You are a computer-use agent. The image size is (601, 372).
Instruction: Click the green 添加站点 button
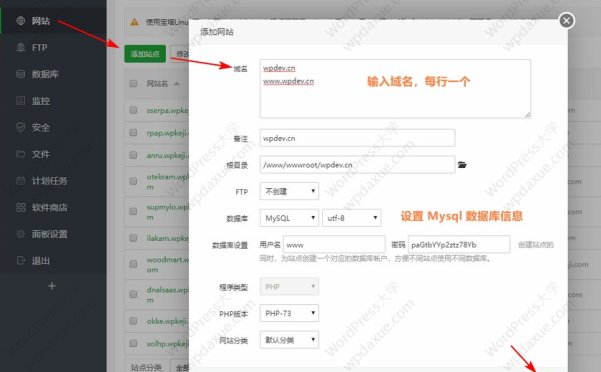pos(145,54)
